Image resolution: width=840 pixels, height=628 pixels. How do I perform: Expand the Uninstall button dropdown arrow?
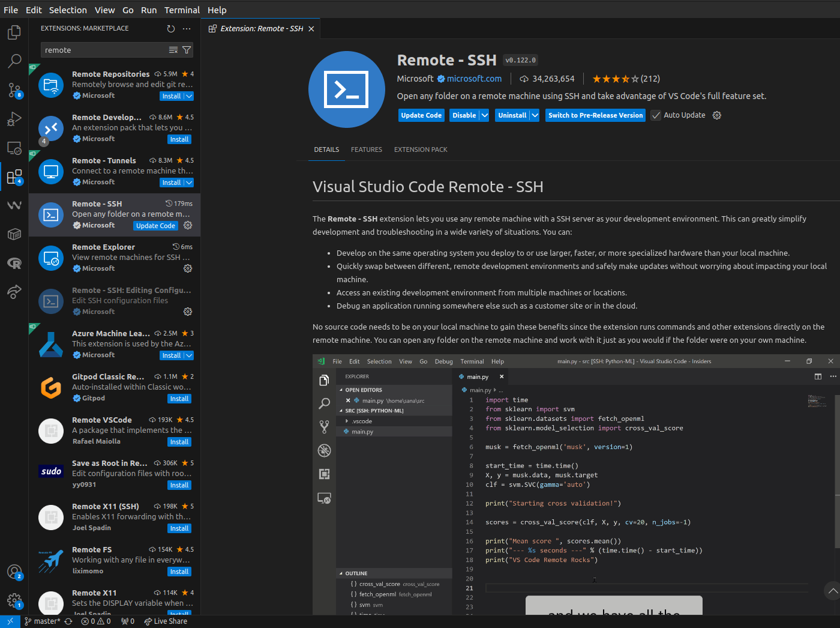point(535,115)
